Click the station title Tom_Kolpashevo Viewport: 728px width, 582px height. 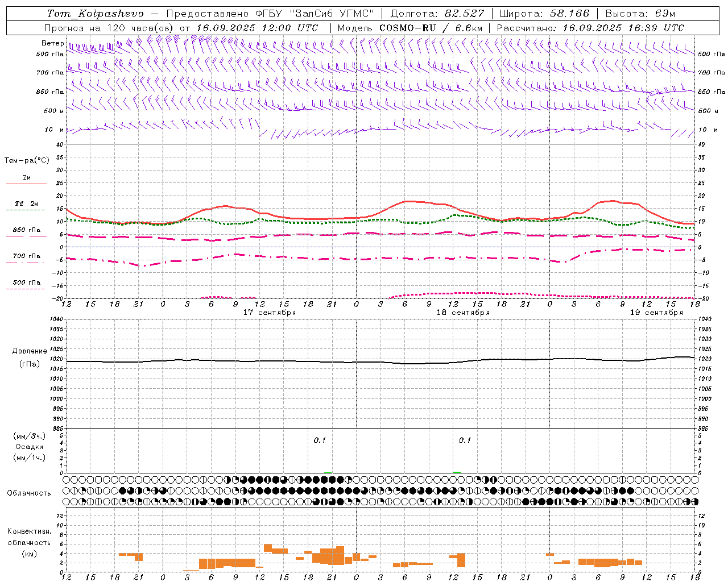pos(96,14)
